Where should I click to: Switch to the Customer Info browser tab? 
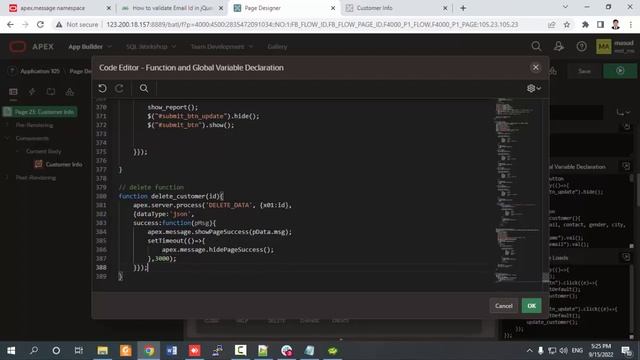click(x=397, y=8)
